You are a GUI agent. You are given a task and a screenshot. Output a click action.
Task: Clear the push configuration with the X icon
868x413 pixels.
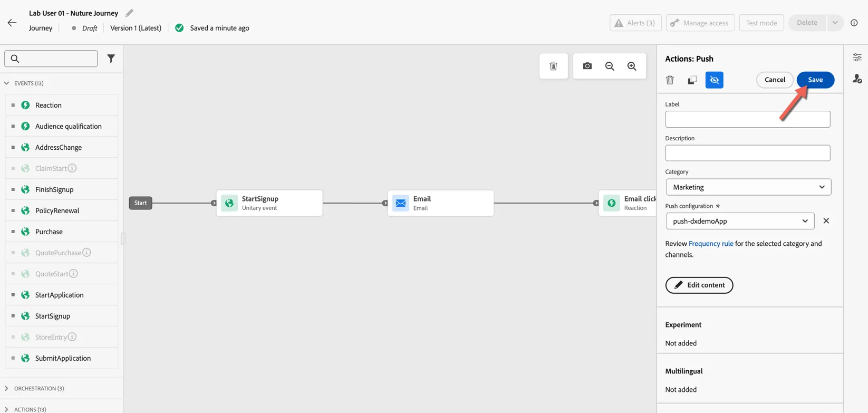point(826,221)
